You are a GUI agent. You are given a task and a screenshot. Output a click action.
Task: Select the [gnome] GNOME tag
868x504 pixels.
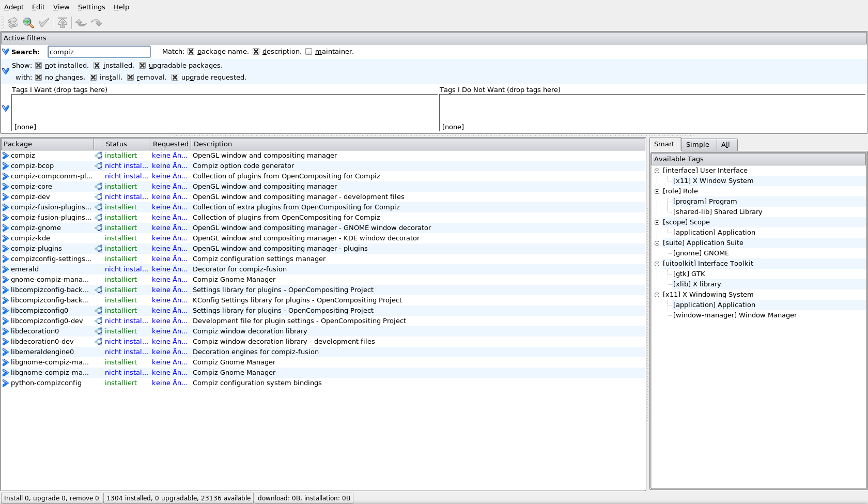[x=701, y=253]
